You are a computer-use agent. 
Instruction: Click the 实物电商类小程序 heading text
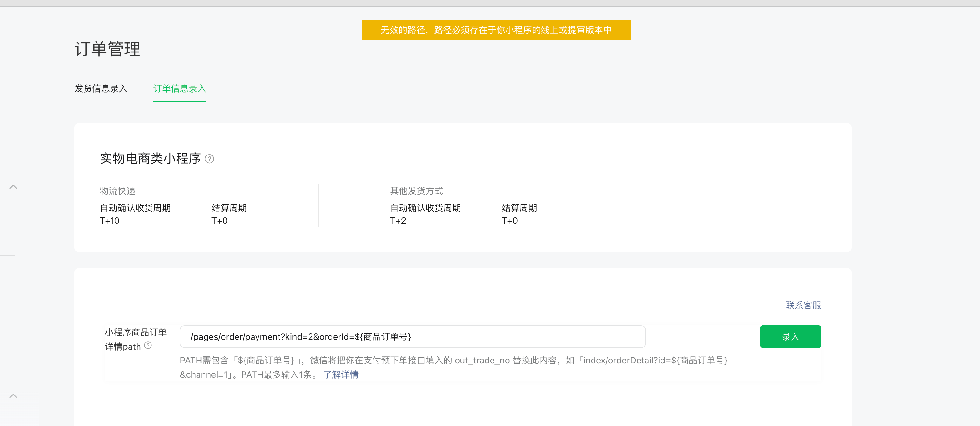pos(150,158)
